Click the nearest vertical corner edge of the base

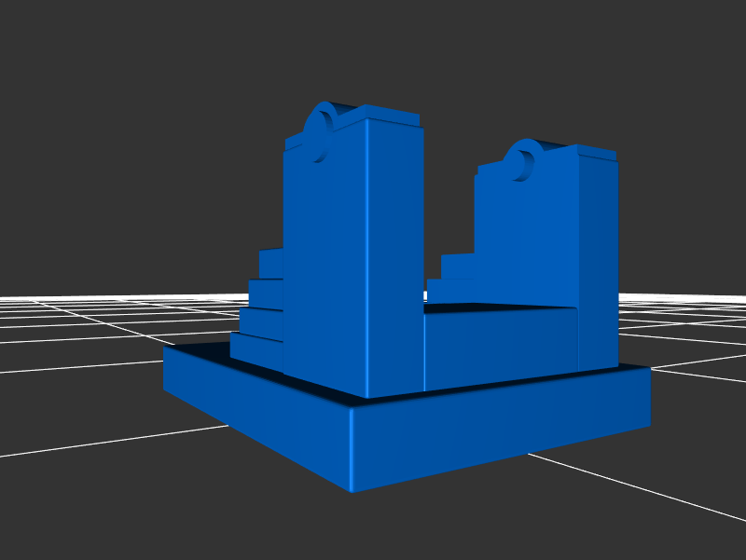352,449
